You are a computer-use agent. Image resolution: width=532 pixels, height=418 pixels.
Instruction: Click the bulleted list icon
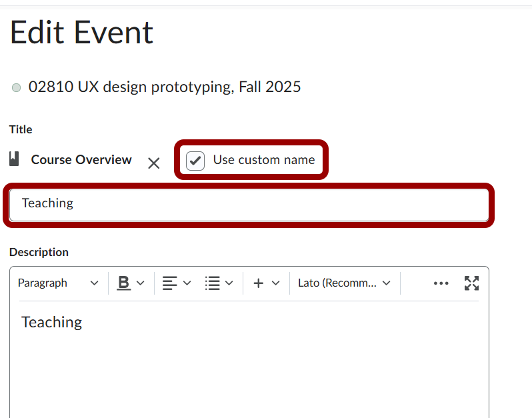(213, 283)
